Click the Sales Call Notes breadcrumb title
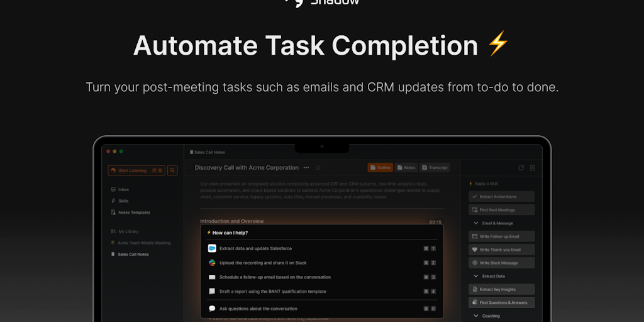The image size is (644, 322). tap(209, 152)
